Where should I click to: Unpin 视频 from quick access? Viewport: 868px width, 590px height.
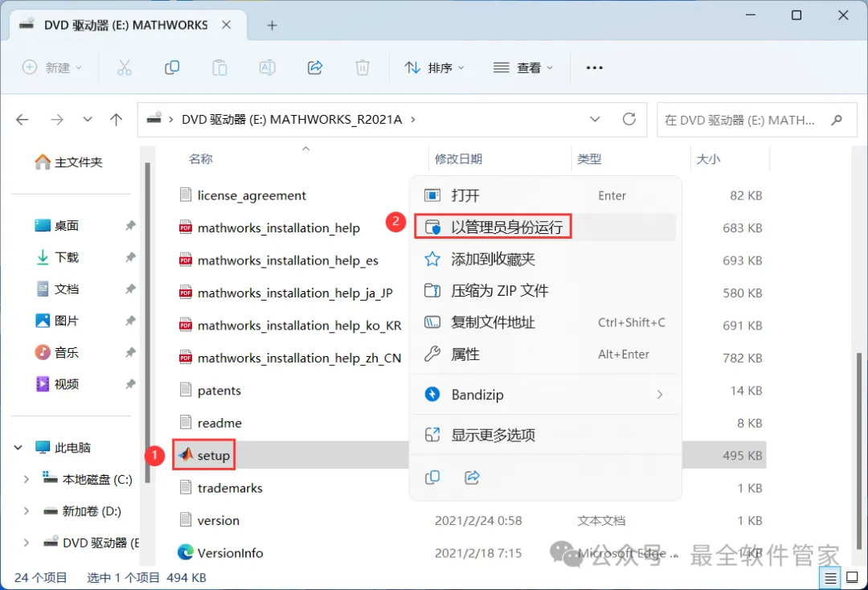130,384
